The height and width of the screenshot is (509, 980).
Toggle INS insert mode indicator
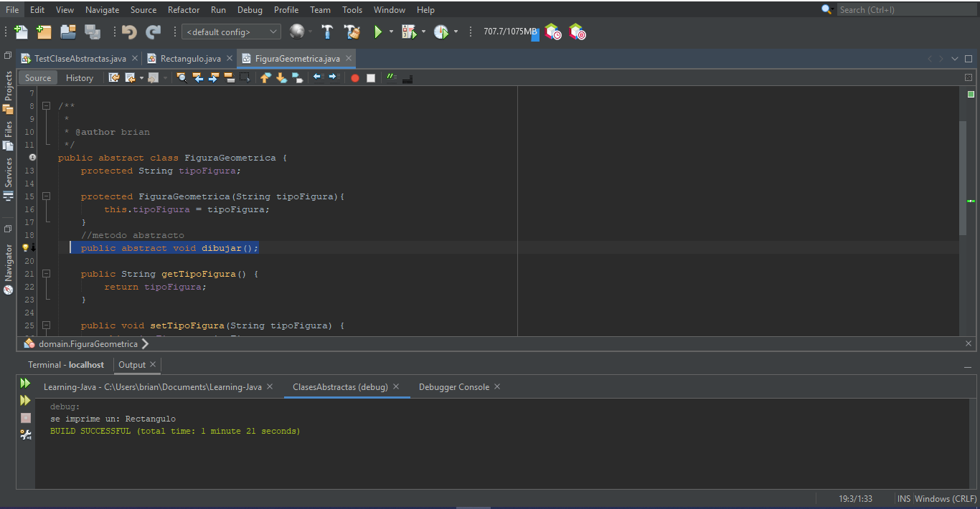(x=904, y=498)
